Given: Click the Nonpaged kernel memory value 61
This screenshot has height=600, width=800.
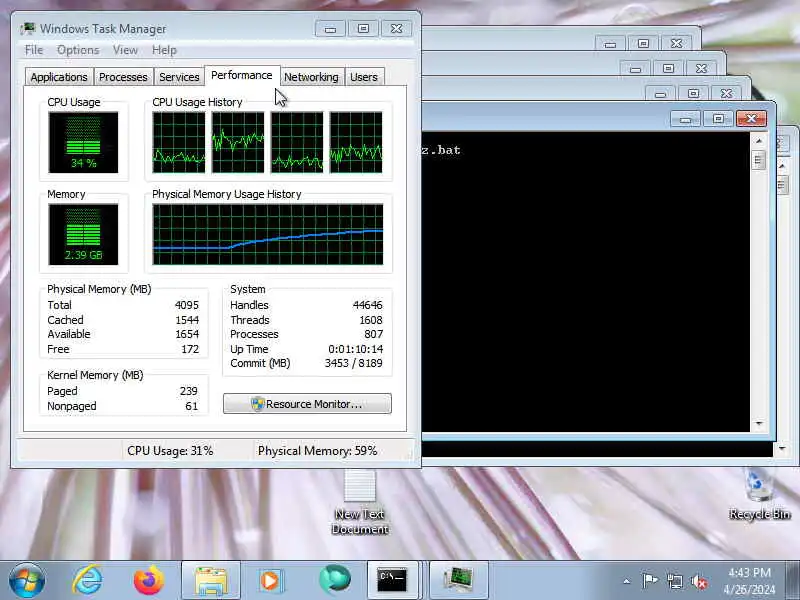Looking at the screenshot, I should [x=191, y=406].
